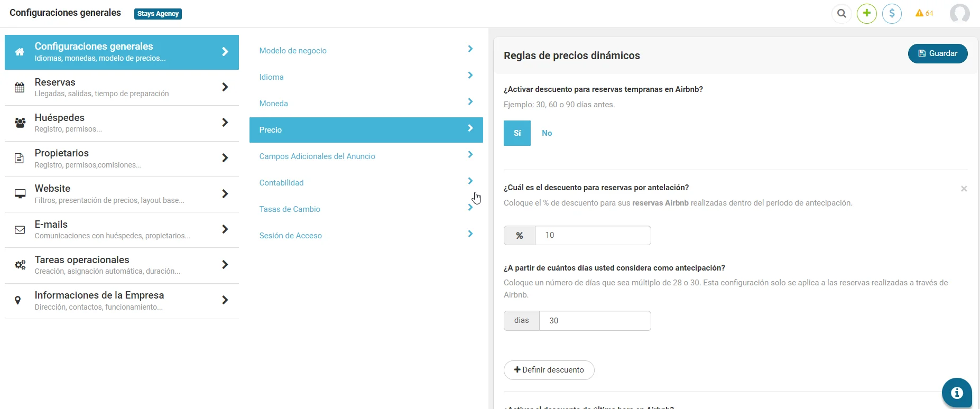Select the Precio submenu item
Viewport: 980px width, 409px height.
point(366,130)
